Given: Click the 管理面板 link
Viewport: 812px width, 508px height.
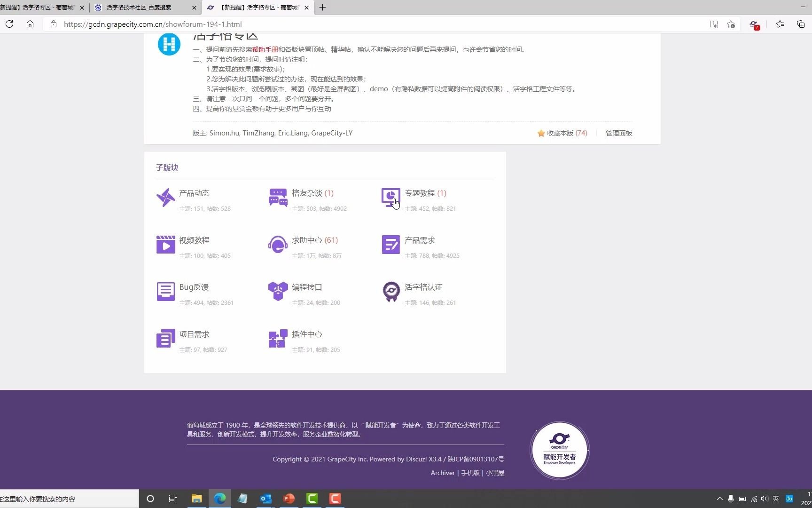Looking at the screenshot, I should click(618, 133).
